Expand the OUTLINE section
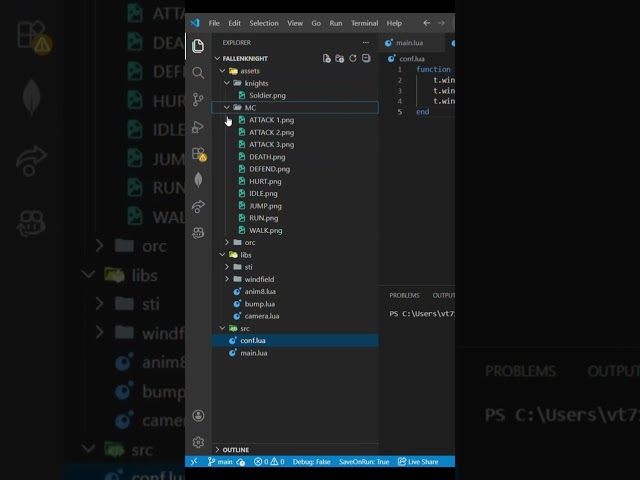Viewport: 640px width, 480px height. [295, 449]
